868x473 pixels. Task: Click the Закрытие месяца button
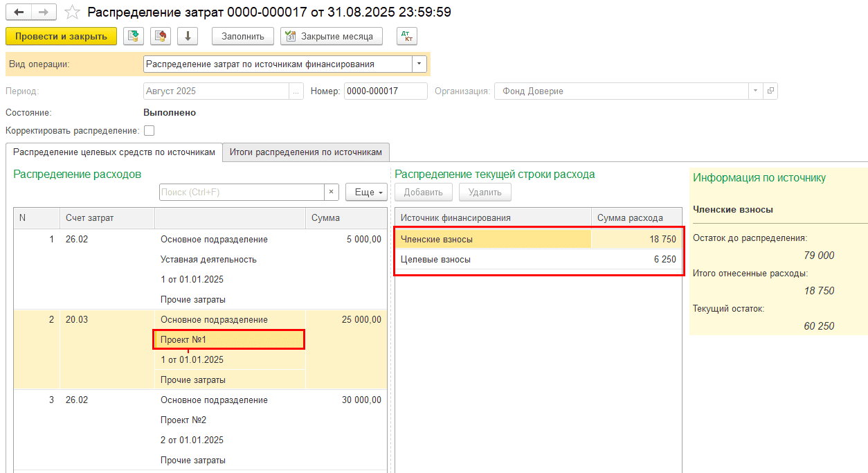331,36
